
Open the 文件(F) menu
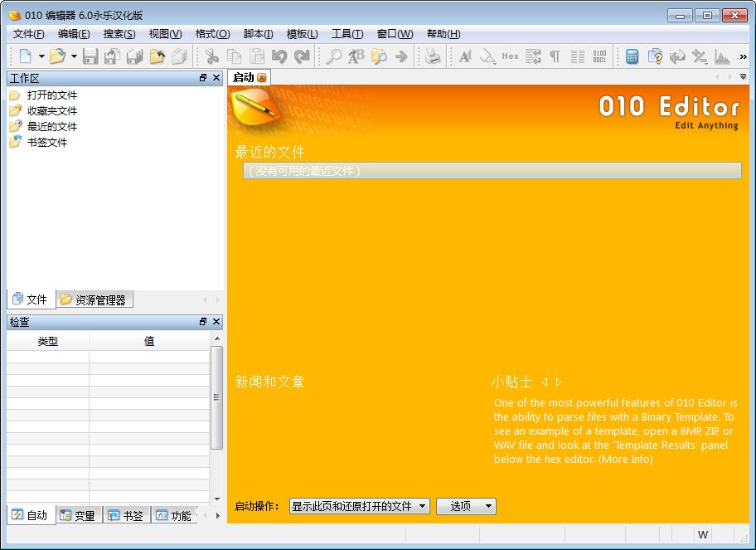[x=28, y=34]
